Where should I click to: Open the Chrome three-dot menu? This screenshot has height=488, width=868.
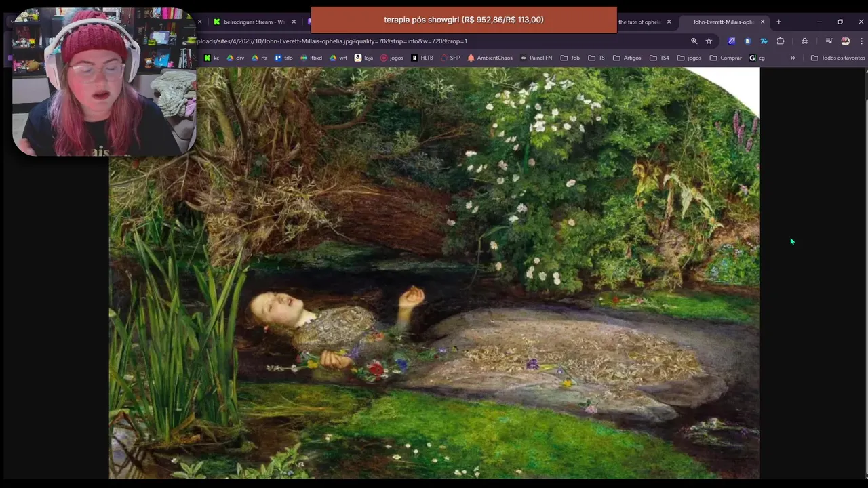(x=861, y=41)
